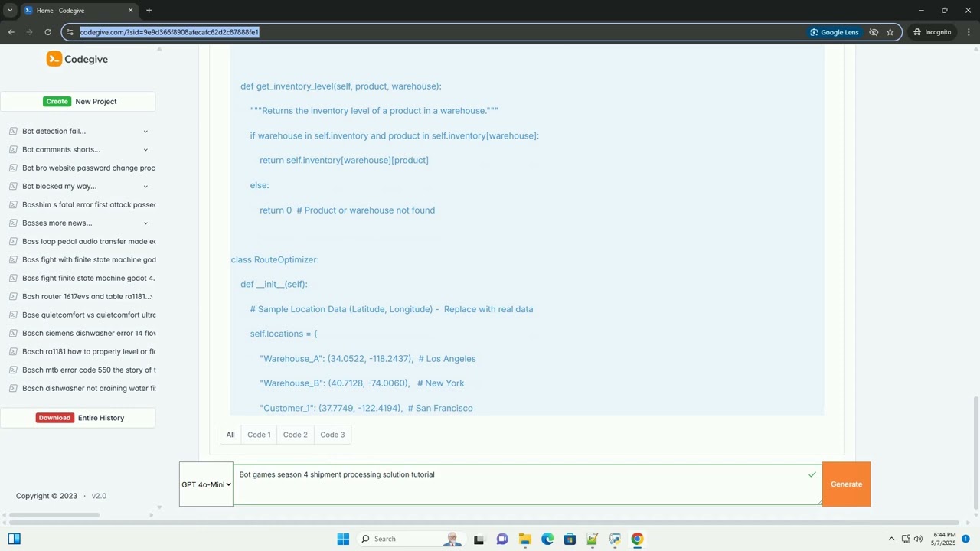This screenshot has height=551, width=980.
Task: Open the chat app on the taskbar
Action: coord(502,539)
